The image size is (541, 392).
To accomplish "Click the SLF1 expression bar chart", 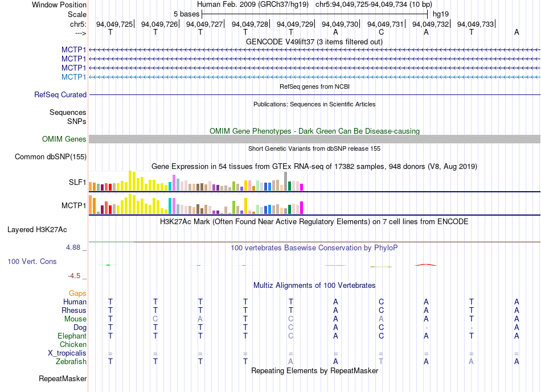I will (196, 181).
